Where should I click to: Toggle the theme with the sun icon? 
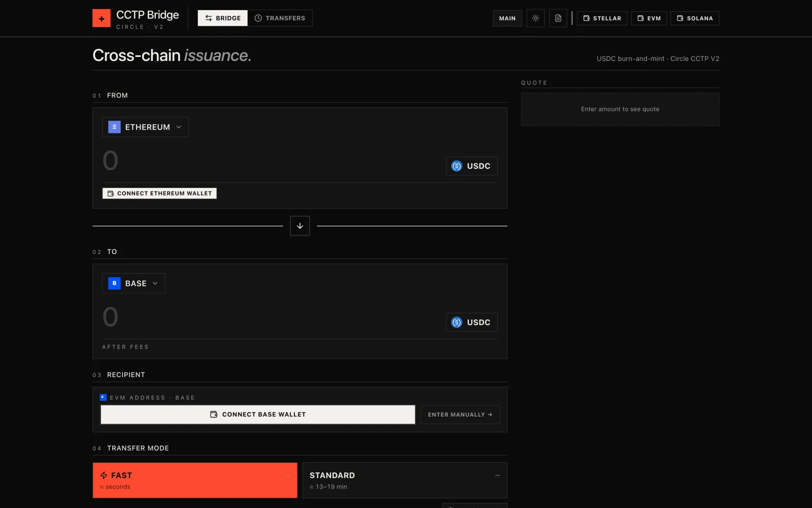tap(535, 18)
